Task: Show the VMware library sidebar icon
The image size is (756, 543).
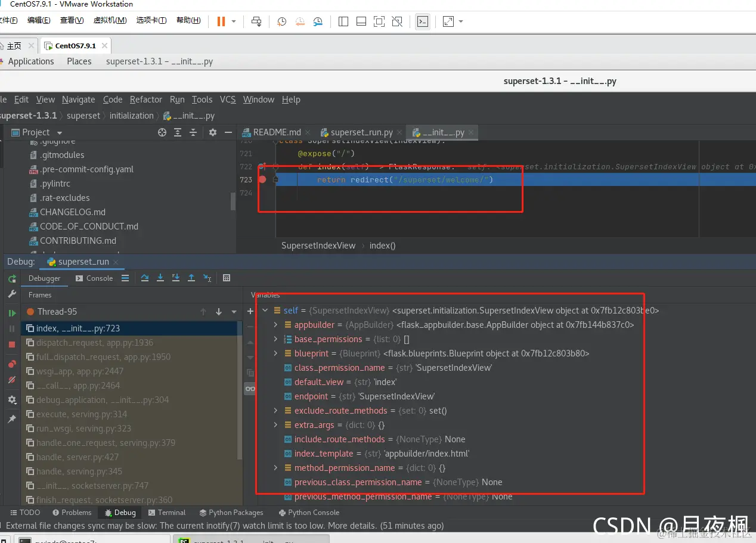Action: click(343, 21)
